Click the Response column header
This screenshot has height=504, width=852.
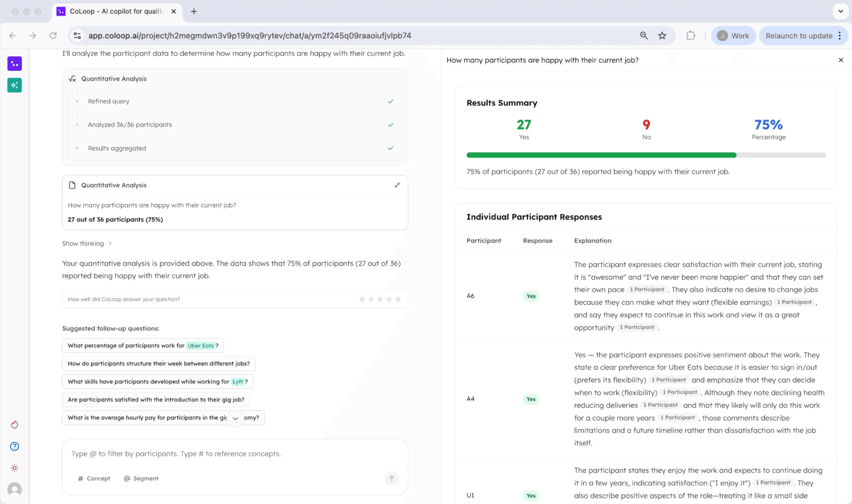(537, 241)
